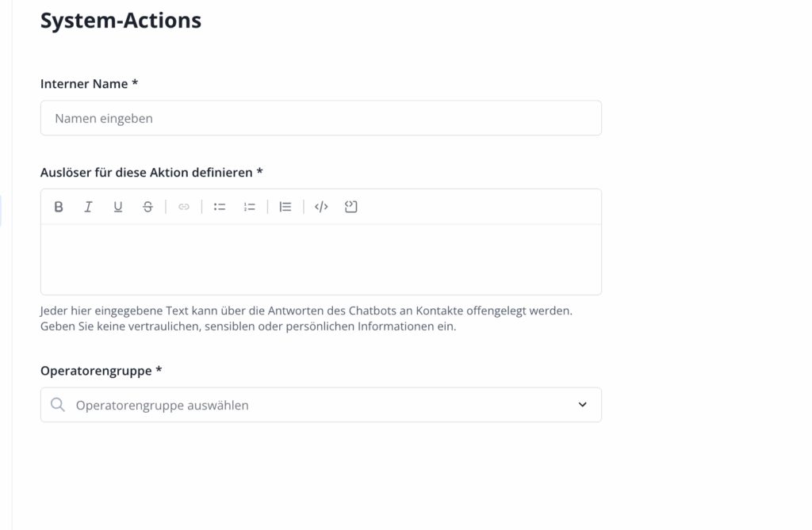The image size is (812, 530).
Task: Click the search icon in Operatorengruppe field
Action: [x=58, y=405]
